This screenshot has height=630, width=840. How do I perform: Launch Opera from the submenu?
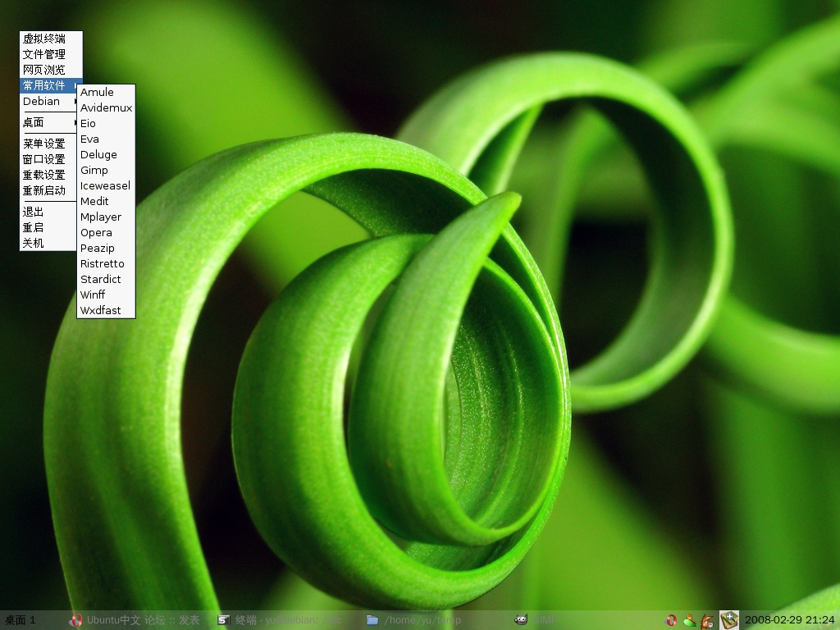(106, 232)
